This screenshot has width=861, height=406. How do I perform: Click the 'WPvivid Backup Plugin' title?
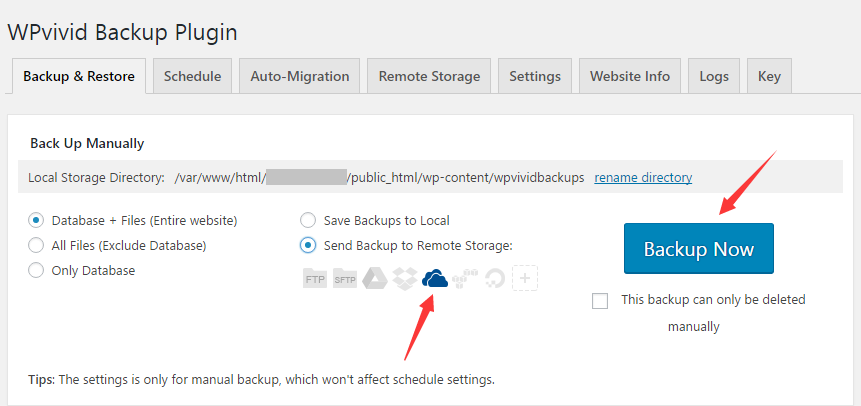click(x=122, y=32)
